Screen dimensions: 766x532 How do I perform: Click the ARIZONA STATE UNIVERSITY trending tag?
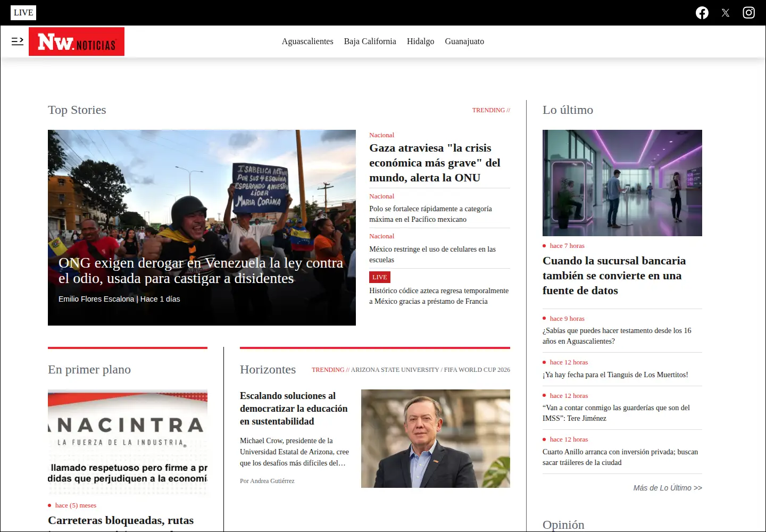(395, 370)
